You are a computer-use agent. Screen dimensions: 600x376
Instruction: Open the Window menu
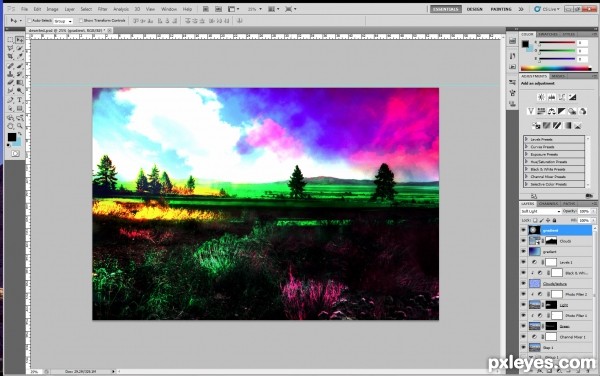(169, 9)
